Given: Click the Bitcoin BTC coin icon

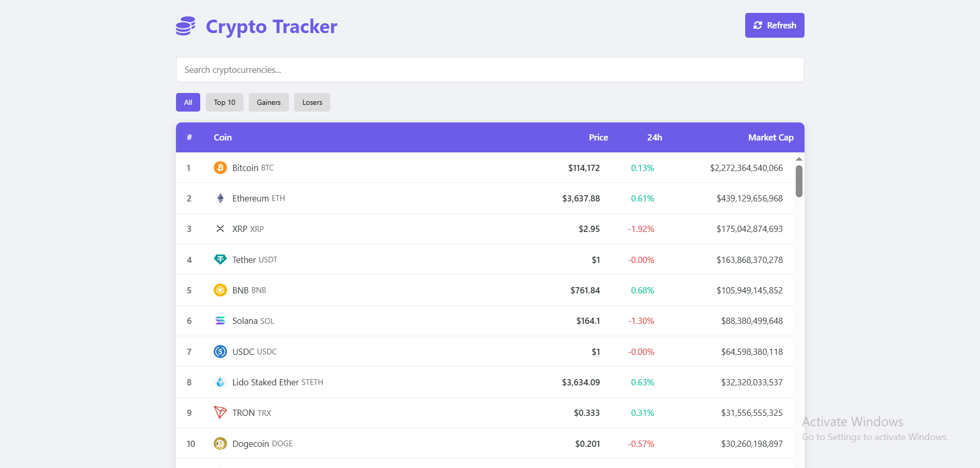Looking at the screenshot, I should tap(220, 167).
